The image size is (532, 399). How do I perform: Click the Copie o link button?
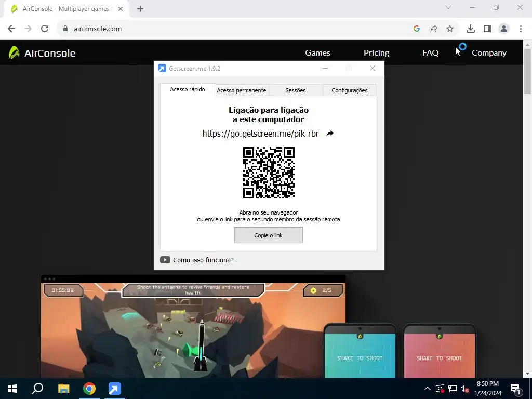(269, 235)
